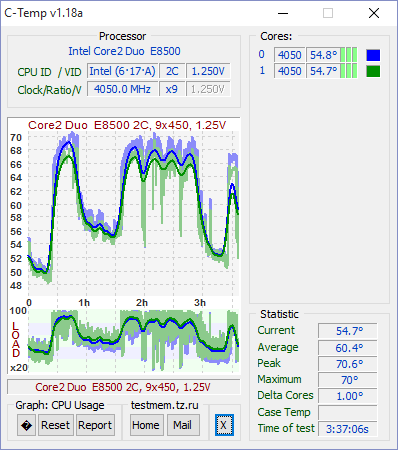
Task: Click the CPU ID field Intel (6·17·A)
Action: pos(122,71)
